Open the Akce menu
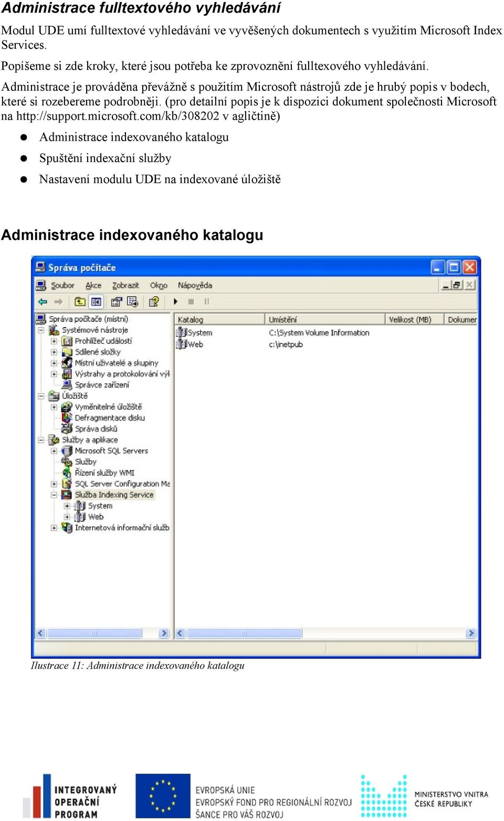504x821 pixels. tap(93, 286)
